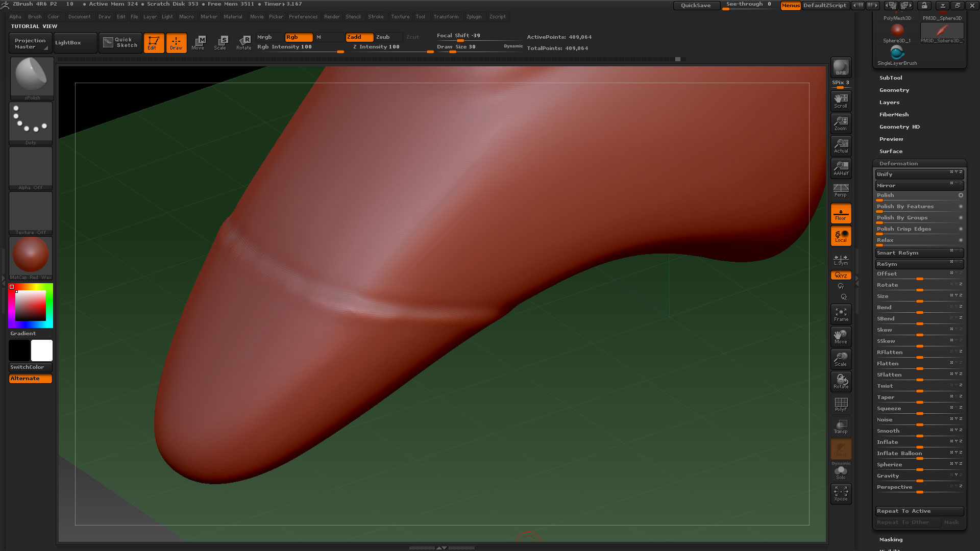Viewport: 980px width, 551px height.
Task: Open the MatCap Red Wax material picker
Action: tap(31, 258)
